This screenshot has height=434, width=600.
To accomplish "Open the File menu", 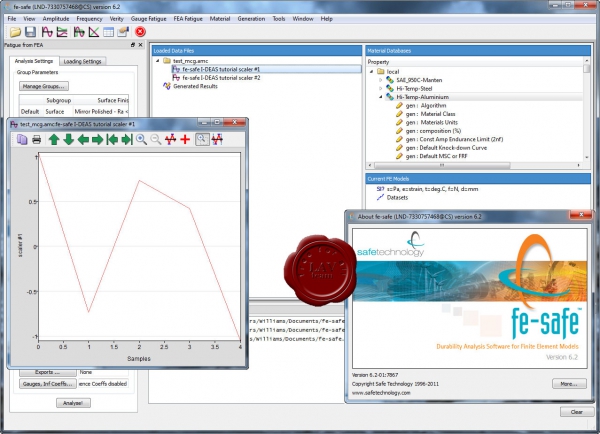I will point(12,18).
